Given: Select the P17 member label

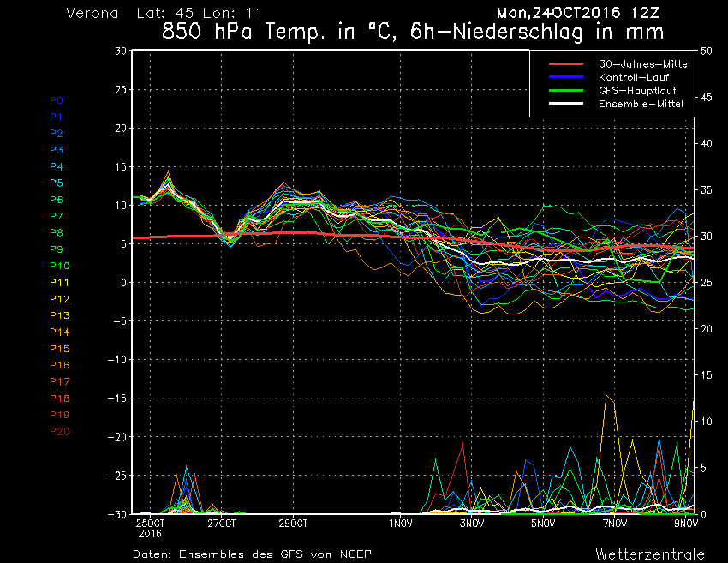Looking at the screenshot, I should [x=59, y=382].
